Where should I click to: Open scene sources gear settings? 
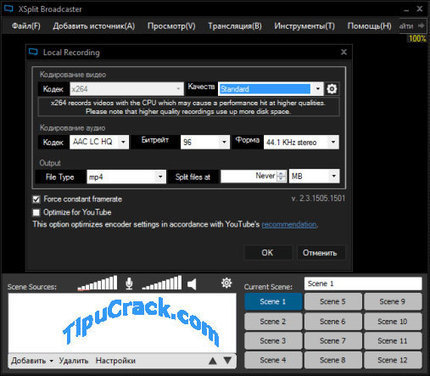tap(227, 283)
